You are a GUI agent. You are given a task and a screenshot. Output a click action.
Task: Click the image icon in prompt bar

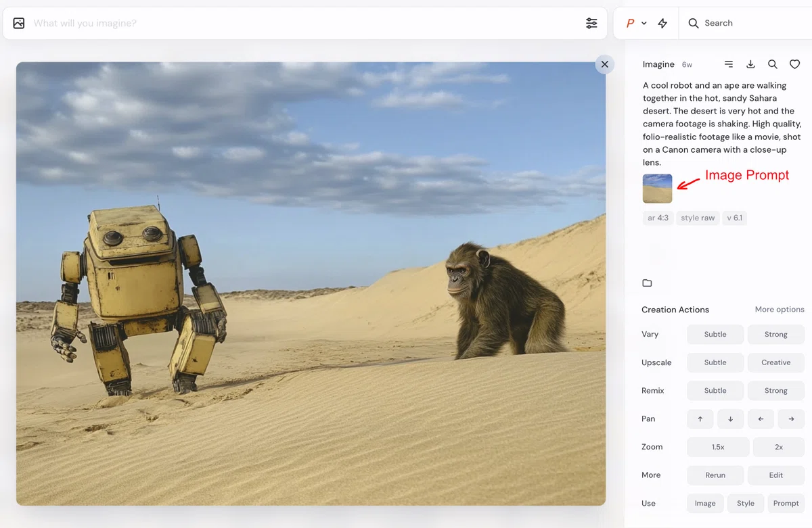[19, 23]
